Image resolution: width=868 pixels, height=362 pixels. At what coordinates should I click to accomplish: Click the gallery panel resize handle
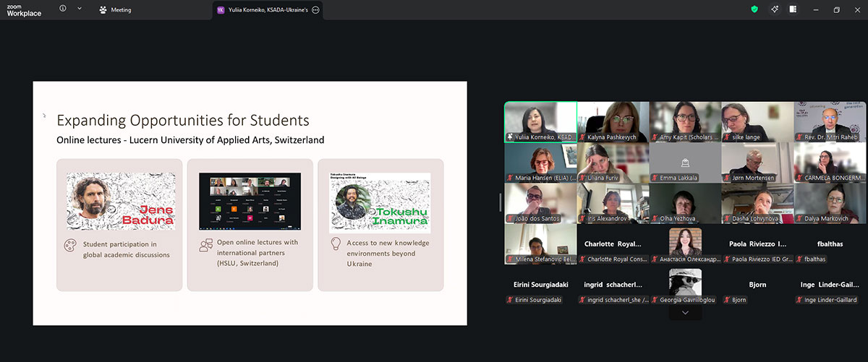point(500,202)
